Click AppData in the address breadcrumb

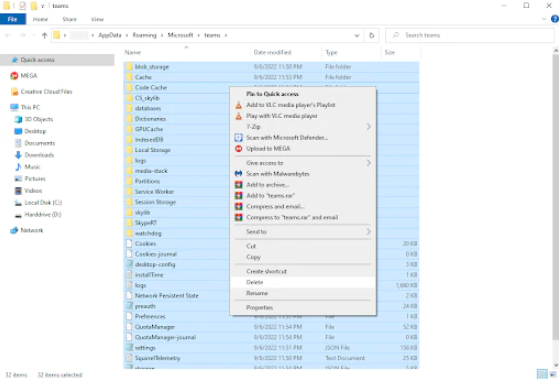tap(110, 35)
